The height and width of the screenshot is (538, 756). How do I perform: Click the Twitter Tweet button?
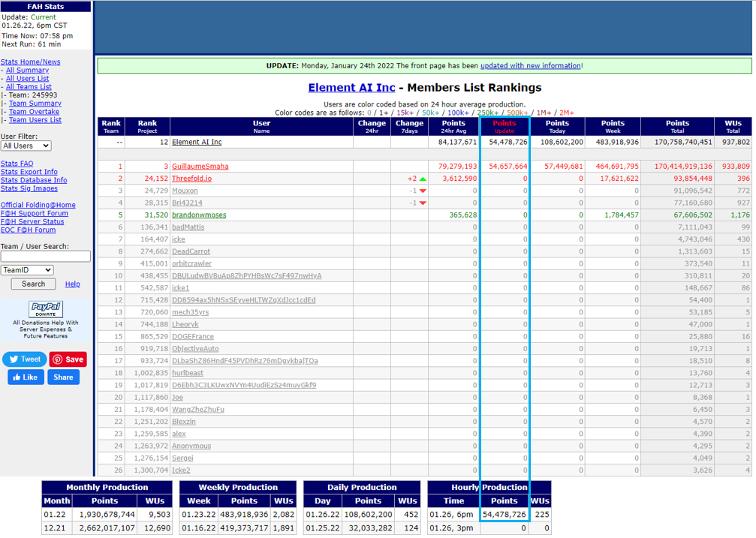(25, 359)
